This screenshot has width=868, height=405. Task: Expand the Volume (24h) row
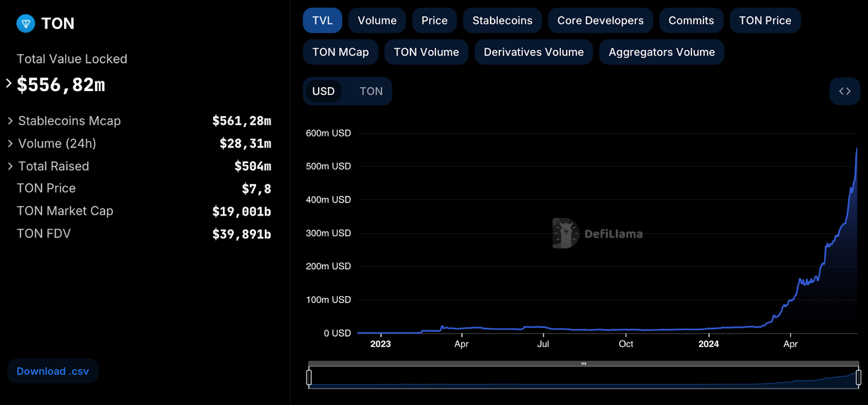(x=10, y=144)
